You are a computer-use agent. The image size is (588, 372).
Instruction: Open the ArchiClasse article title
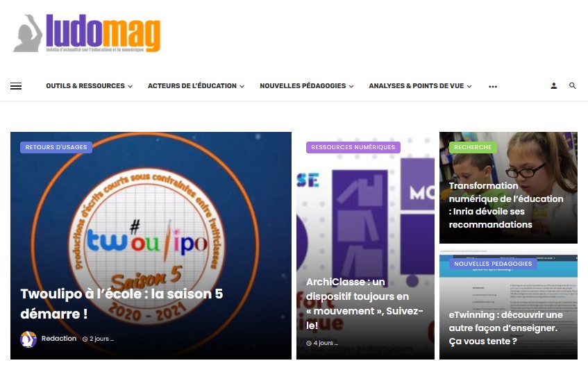[x=364, y=303]
